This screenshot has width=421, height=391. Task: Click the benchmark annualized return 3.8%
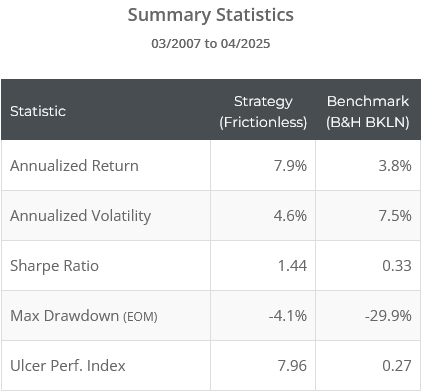point(395,166)
